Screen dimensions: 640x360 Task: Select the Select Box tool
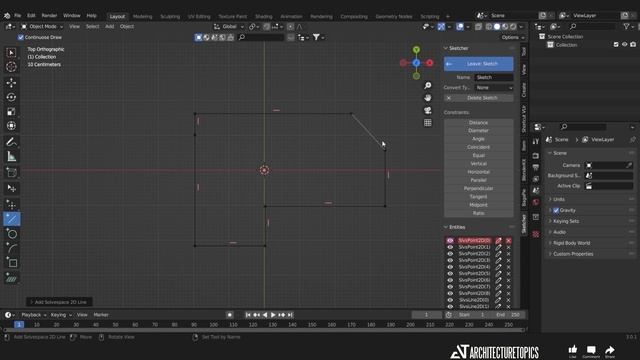coord(11,53)
